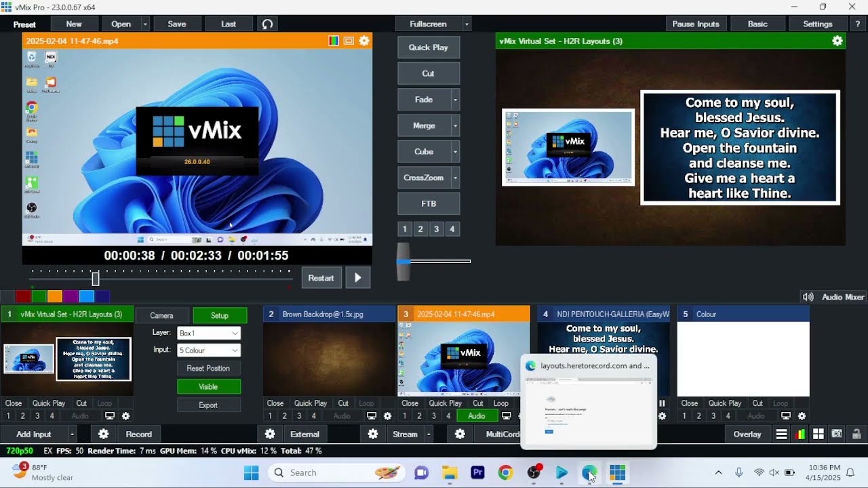
Task: Select the orange category colour tab
Action: pyautogui.click(x=55, y=296)
